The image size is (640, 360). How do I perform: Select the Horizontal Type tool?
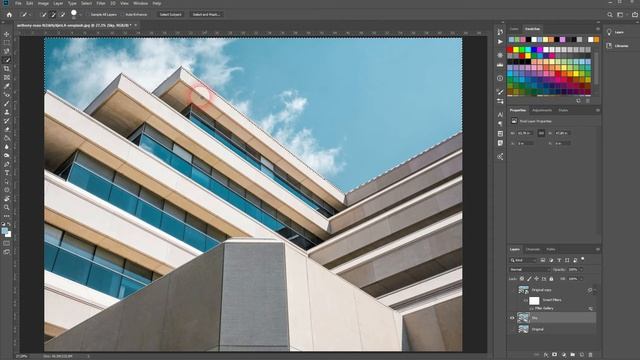pos(7,173)
